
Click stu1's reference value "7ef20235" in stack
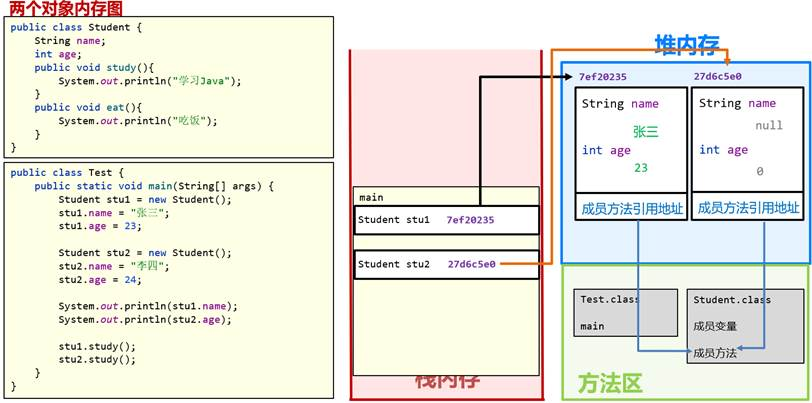tap(470, 220)
